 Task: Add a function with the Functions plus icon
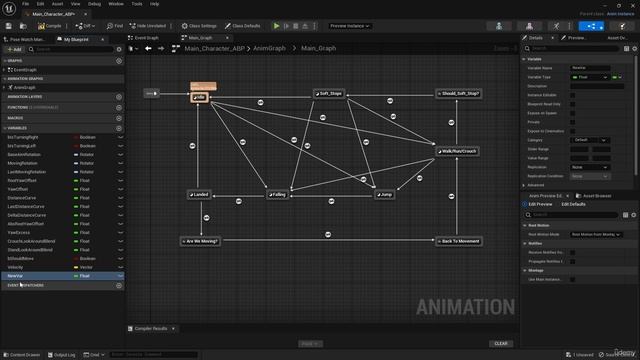pos(119,108)
